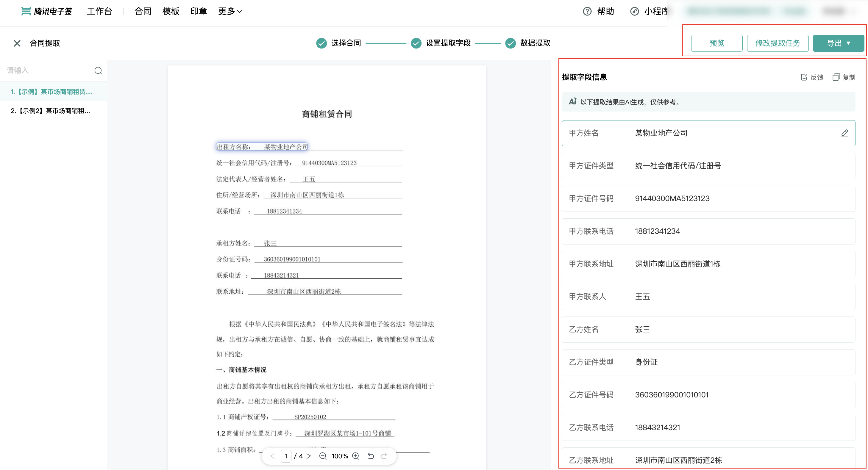Image resolution: width=868 pixels, height=470 pixels.
Task: Rotate document clockwise icon
Action: tap(384, 456)
